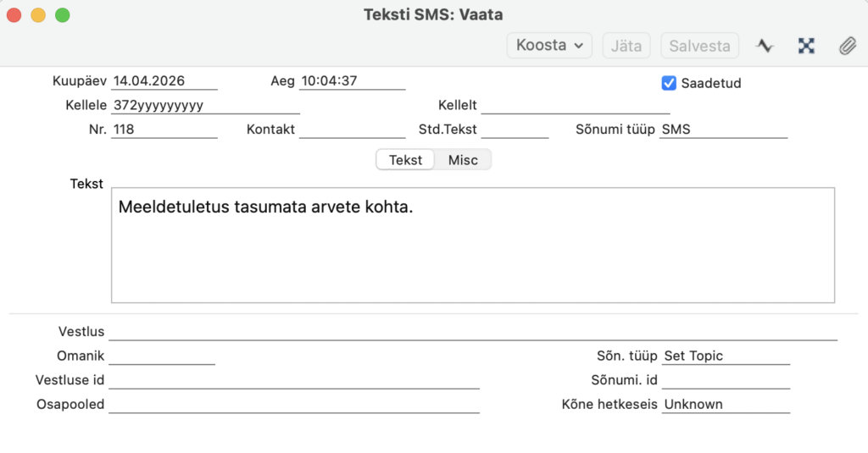Switch to the Misc tab
Viewport: 868px width, 453px height.
463,160
